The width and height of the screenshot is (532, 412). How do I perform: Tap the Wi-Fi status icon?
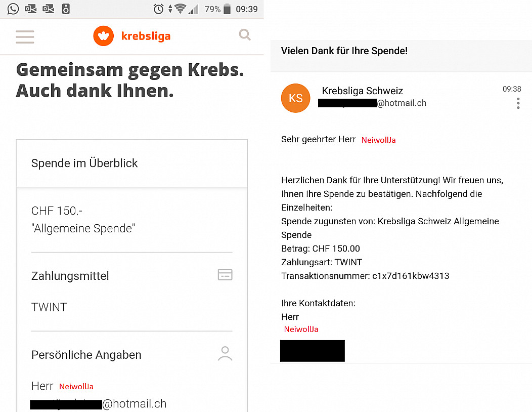pyautogui.click(x=181, y=9)
